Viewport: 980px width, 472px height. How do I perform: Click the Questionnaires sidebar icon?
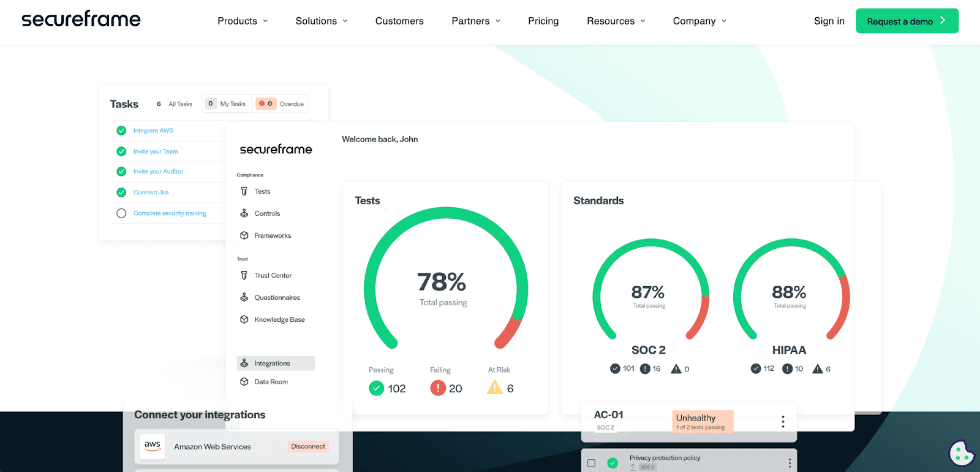coord(244,297)
